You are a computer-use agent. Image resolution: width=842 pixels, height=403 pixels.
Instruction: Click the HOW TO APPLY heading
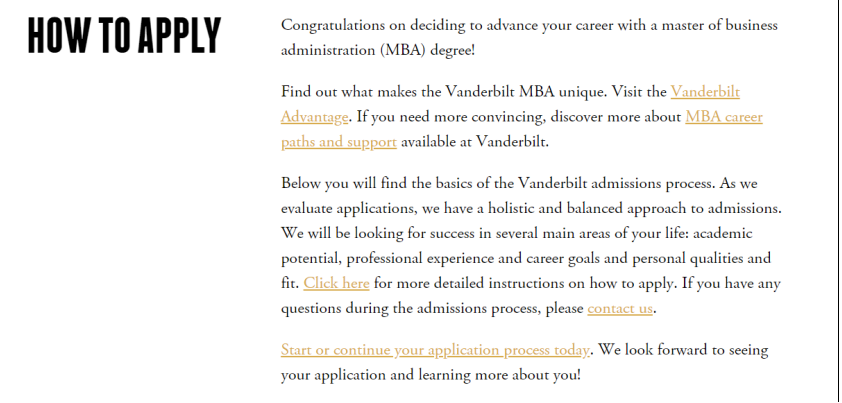124,36
